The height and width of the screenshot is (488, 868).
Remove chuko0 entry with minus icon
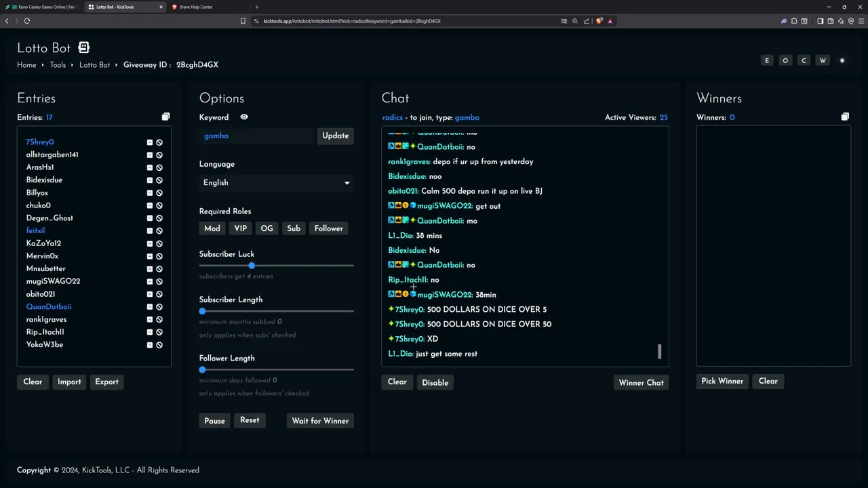pyautogui.click(x=150, y=206)
